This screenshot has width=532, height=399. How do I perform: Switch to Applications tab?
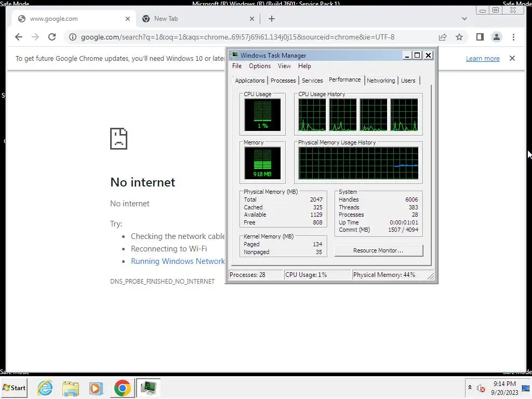[249, 81]
